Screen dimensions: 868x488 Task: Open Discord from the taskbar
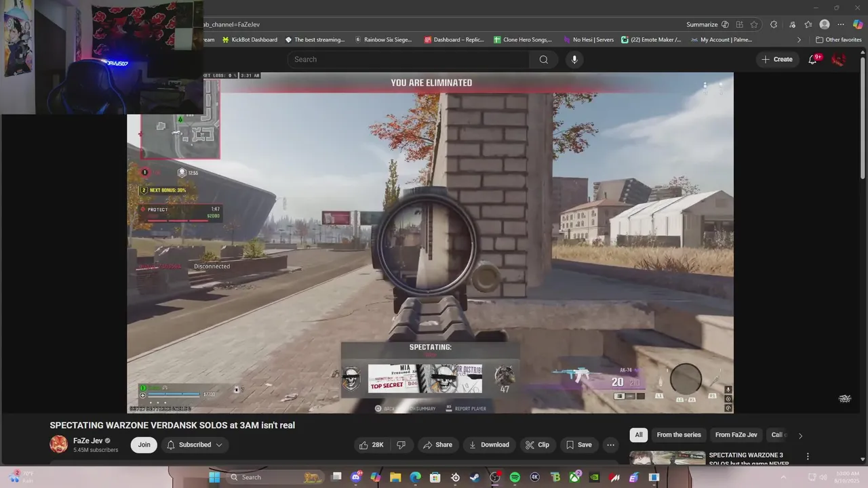(355, 477)
